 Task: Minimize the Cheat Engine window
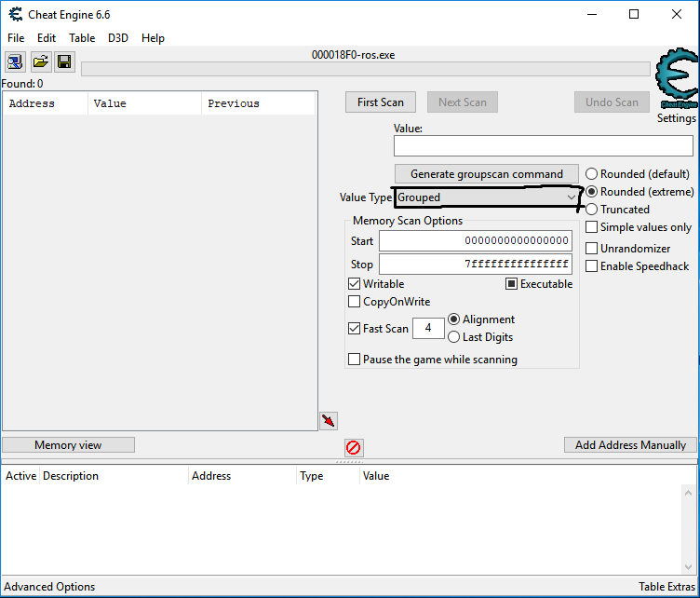click(x=592, y=14)
